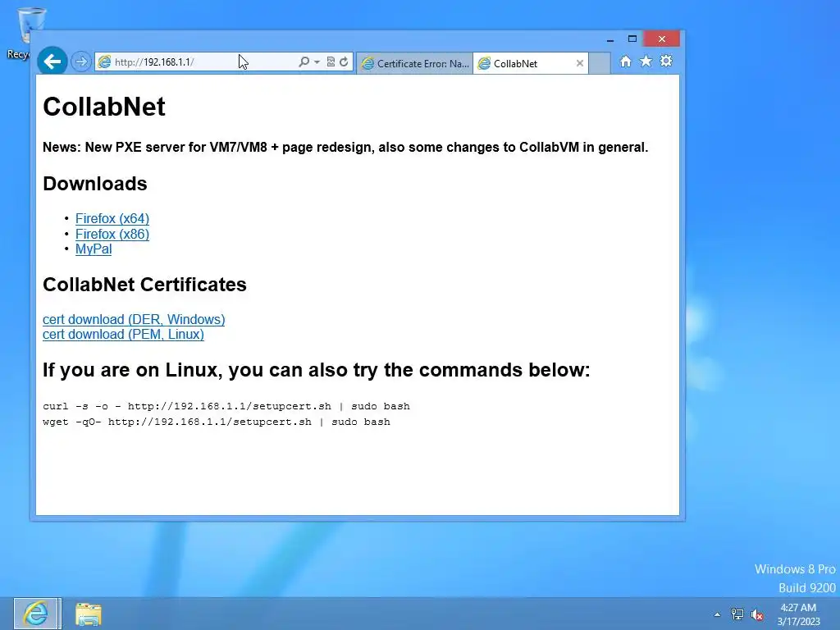This screenshot has width=840, height=630.
Task: Click the Internet Explorer page icon in address bar
Action: 104,62
